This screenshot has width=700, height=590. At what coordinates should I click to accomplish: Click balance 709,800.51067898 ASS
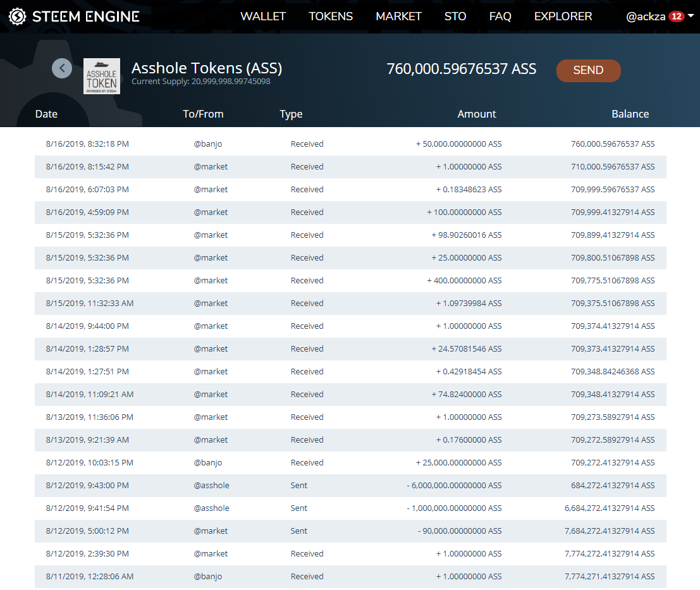pyautogui.click(x=613, y=257)
